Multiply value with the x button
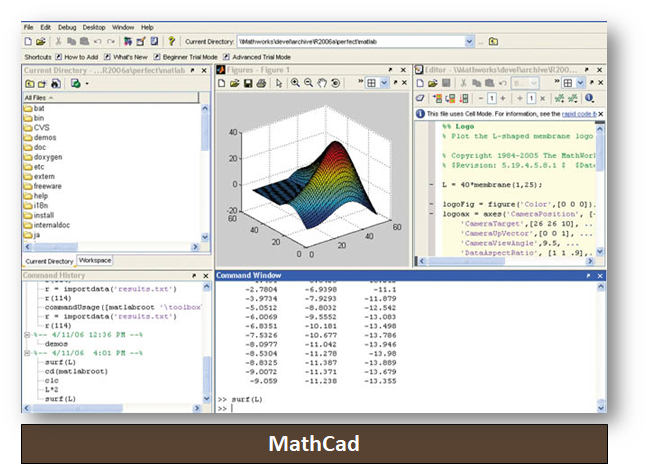Viewport: 649px width, 472px height. pyautogui.click(x=543, y=98)
